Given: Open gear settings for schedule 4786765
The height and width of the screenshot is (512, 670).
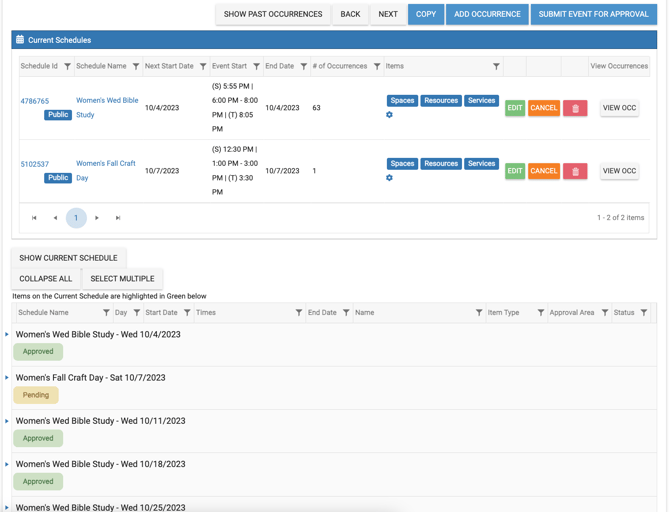Looking at the screenshot, I should tap(390, 115).
